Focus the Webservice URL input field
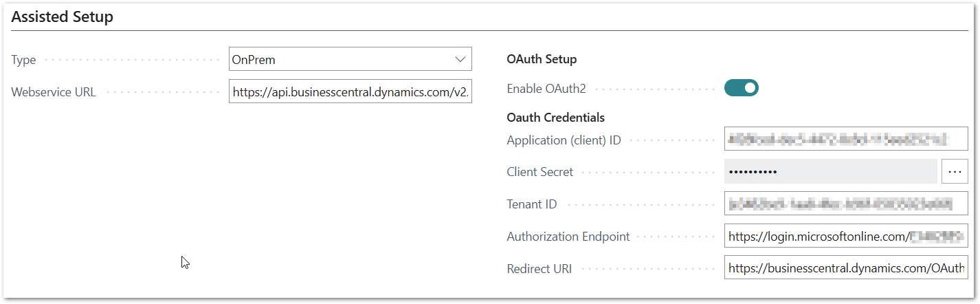 tap(350, 92)
